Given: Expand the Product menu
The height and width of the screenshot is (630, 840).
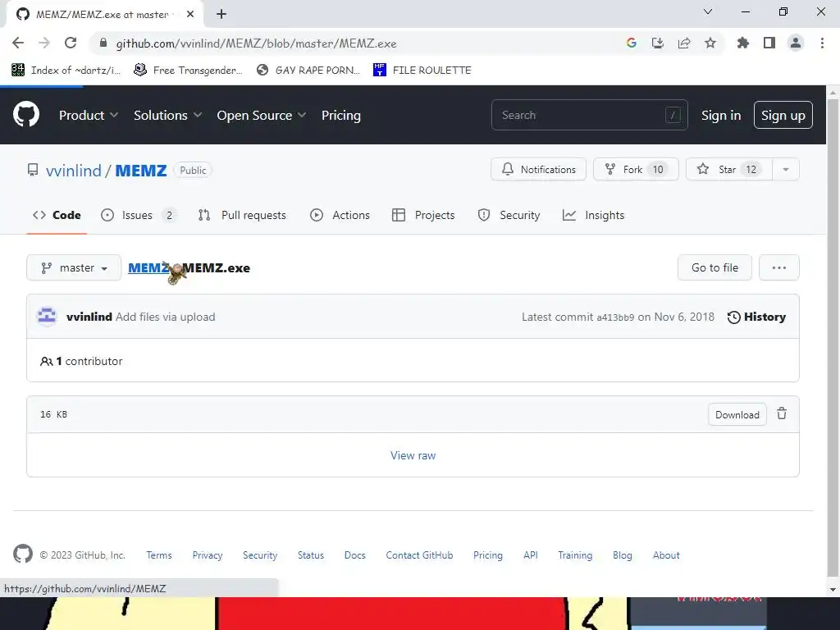Looking at the screenshot, I should pyautogui.click(x=89, y=115).
